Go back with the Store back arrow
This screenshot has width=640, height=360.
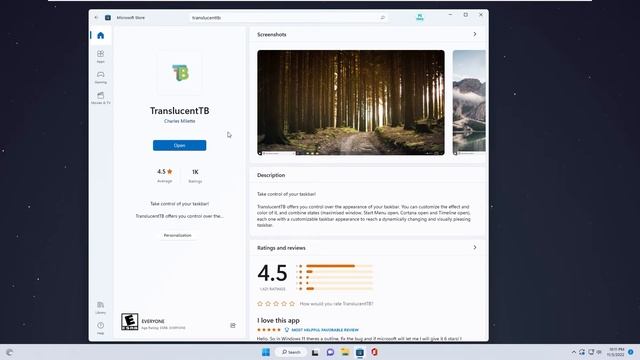(x=96, y=18)
